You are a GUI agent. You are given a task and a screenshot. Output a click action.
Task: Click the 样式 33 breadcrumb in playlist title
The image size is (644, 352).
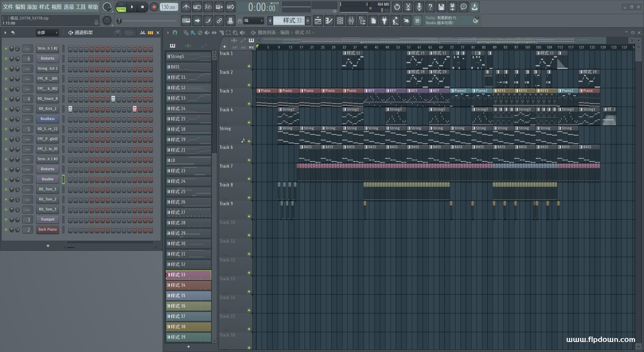[303, 33]
